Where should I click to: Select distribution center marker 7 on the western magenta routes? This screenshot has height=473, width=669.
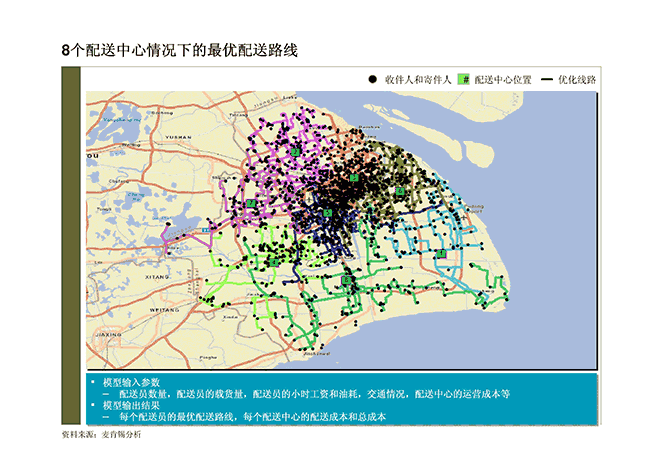click(251, 203)
